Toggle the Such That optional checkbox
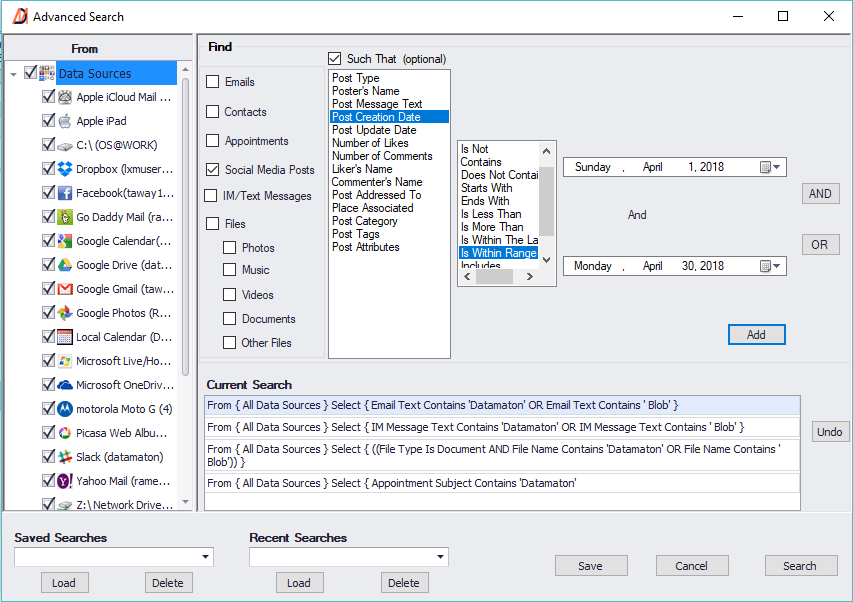This screenshot has width=853, height=602. [335, 59]
